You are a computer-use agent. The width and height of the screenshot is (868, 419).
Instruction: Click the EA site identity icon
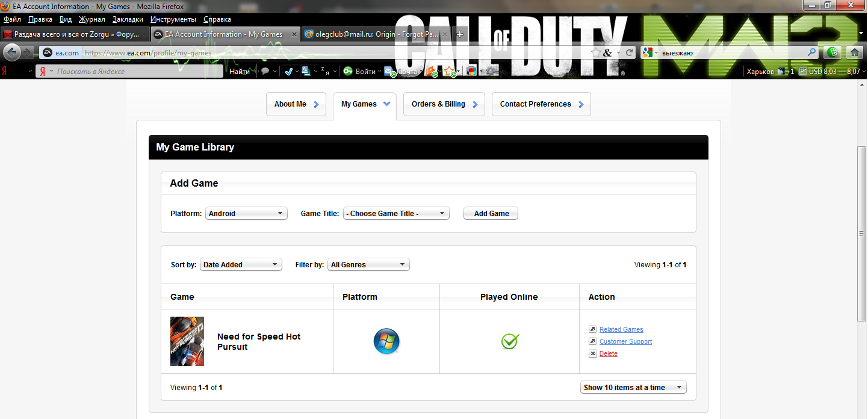(48, 53)
